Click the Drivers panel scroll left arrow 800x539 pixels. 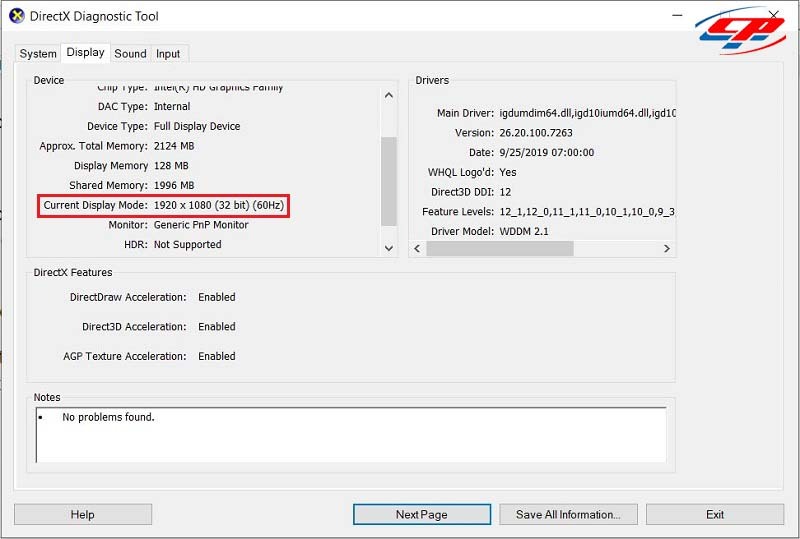click(417, 249)
